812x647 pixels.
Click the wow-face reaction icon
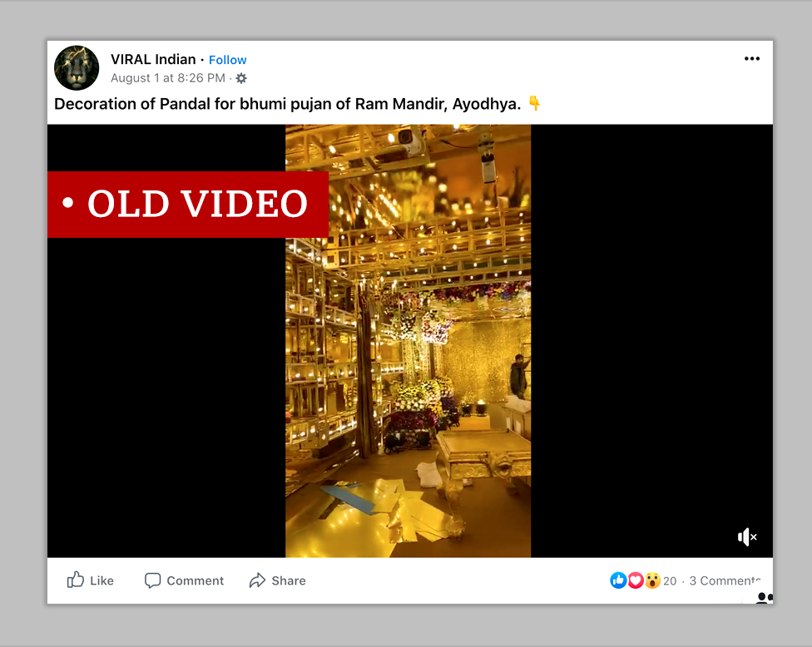653,580
